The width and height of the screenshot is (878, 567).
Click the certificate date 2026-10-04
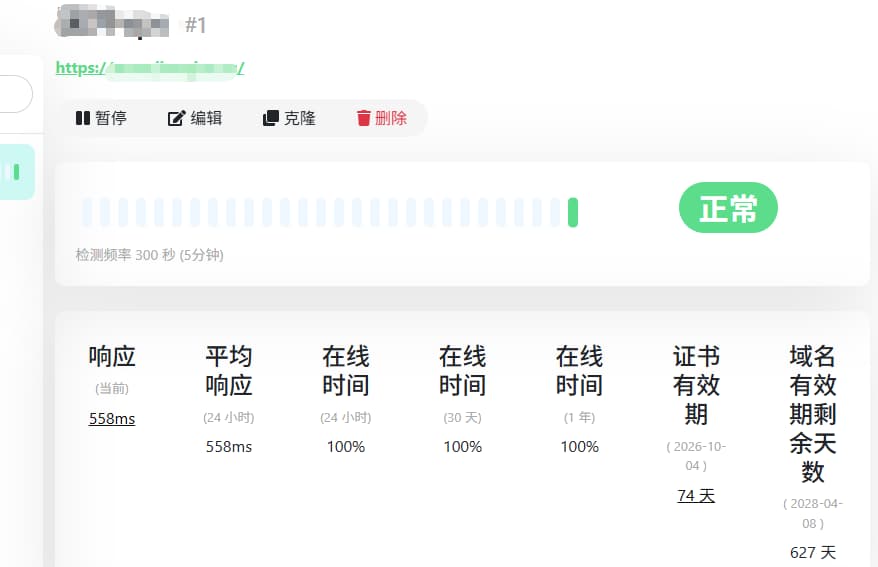[x=696, y=456]
